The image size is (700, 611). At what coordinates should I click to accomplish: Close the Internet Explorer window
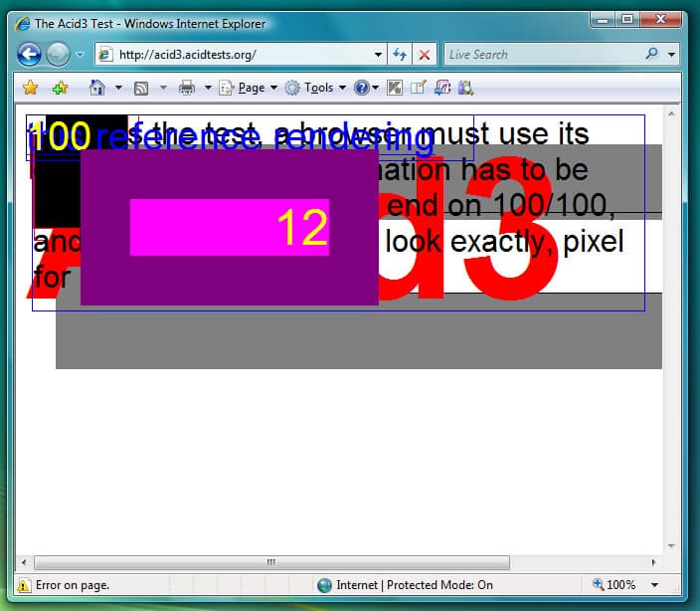coord(660,20)
